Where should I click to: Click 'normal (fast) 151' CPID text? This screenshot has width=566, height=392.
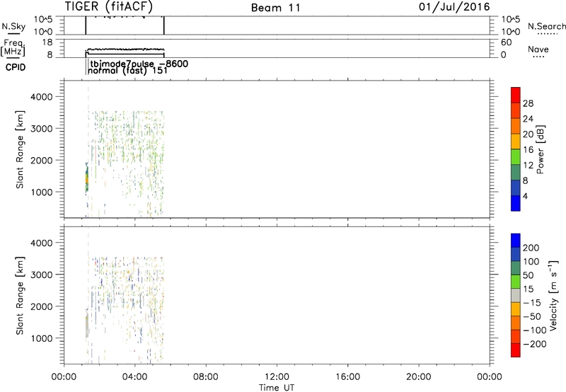click(128, 70)
